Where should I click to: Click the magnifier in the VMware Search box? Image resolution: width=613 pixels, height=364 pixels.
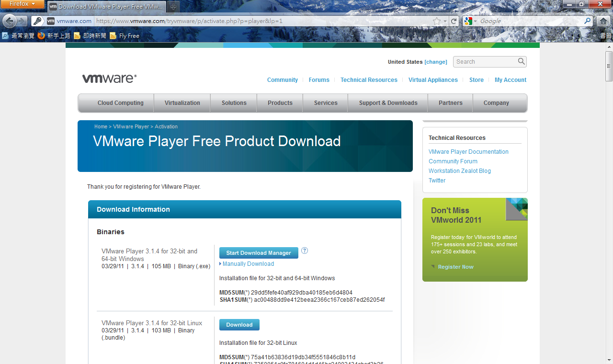tap(522, 61)
